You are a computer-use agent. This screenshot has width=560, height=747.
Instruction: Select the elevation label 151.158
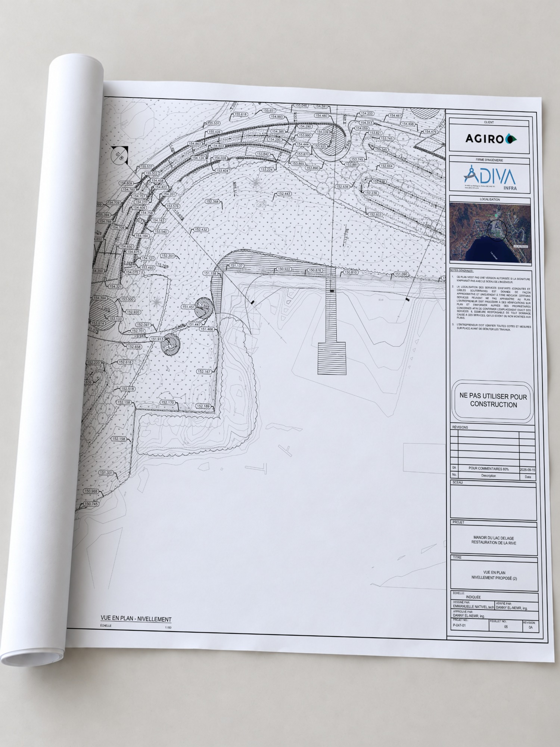pos(210,273)
